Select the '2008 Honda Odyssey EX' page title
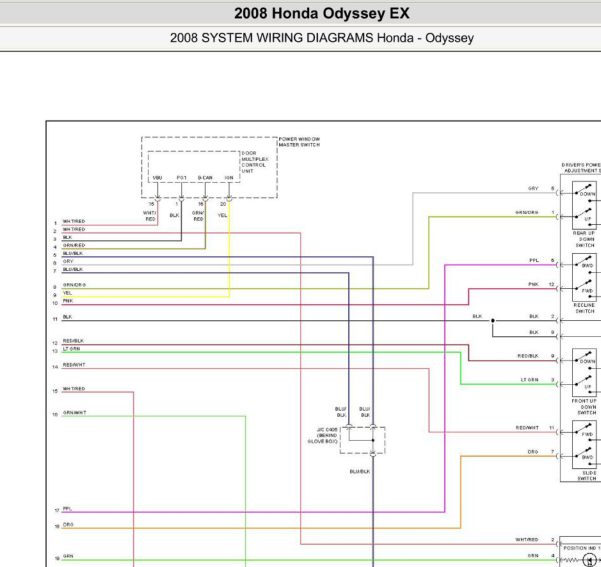Screen dimensions: 601x567 tap(322, 13)
